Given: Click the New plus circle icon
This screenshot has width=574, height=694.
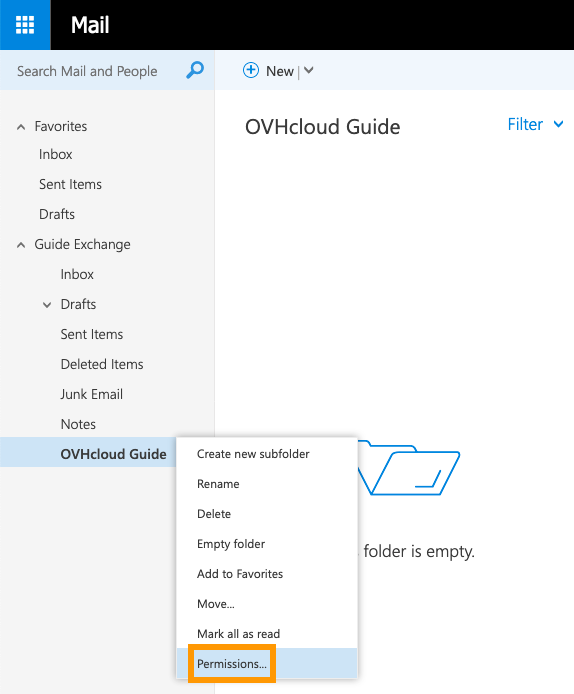Looking at the screenshot, I should (x=250, y=70).
